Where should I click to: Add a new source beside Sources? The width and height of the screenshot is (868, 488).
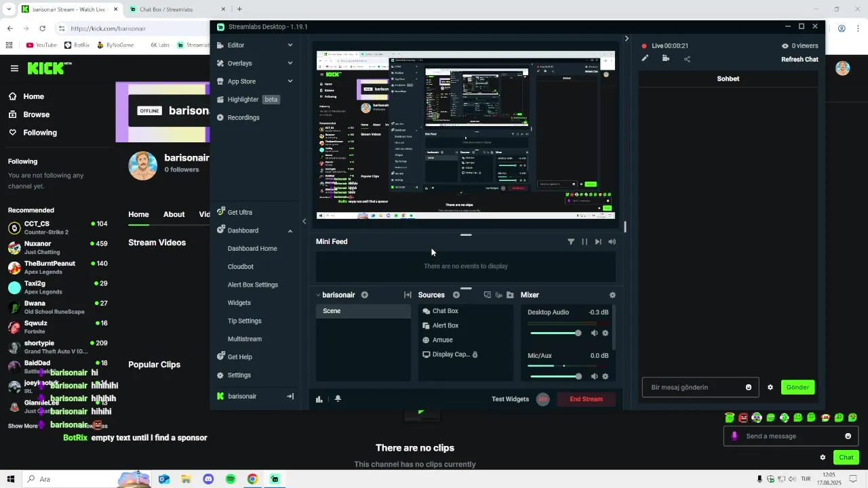point(456,295)
